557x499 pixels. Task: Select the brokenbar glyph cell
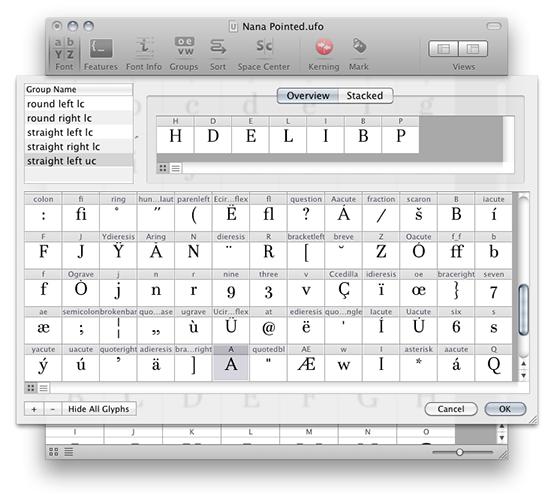tap(118, 325)
